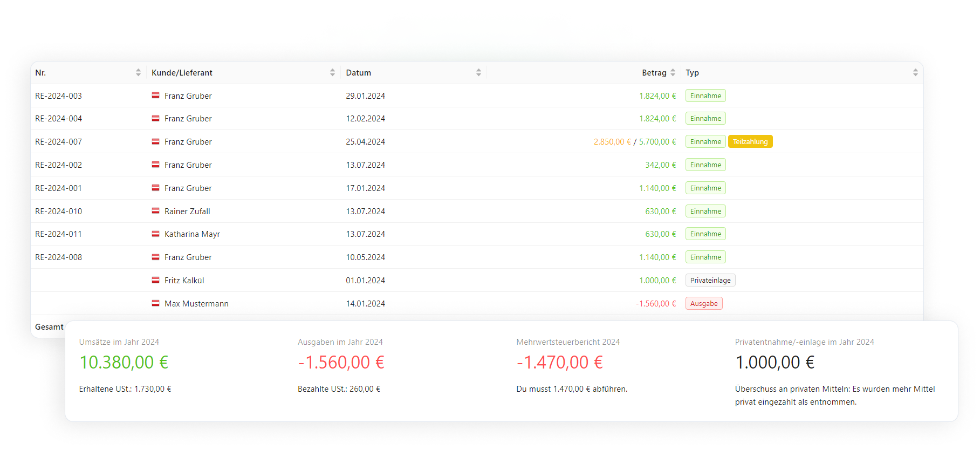Click the Bezahlte USt. 260,00 € line

[339, 389]
